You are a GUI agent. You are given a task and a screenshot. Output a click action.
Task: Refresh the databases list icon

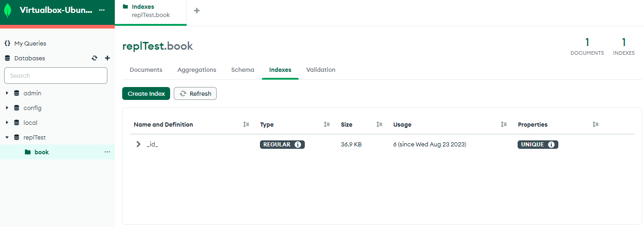(x=95, y=58)
